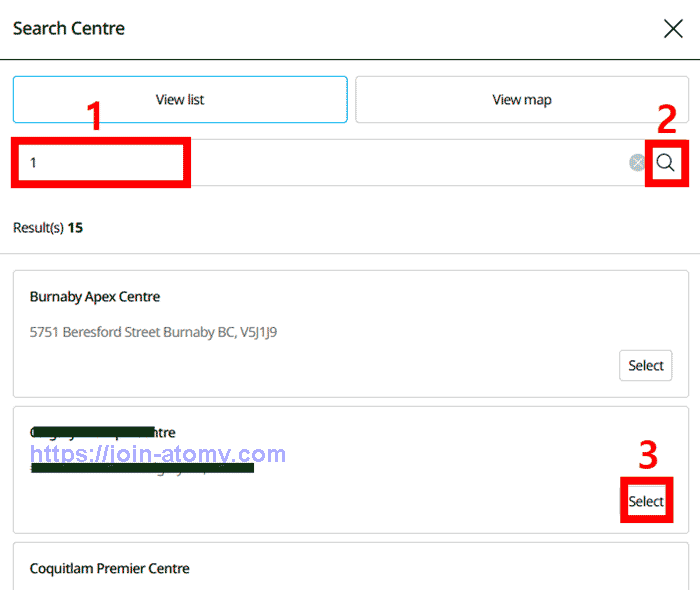
Task: Click the magnifying glass search icon
Action: (x=666, y=163)
